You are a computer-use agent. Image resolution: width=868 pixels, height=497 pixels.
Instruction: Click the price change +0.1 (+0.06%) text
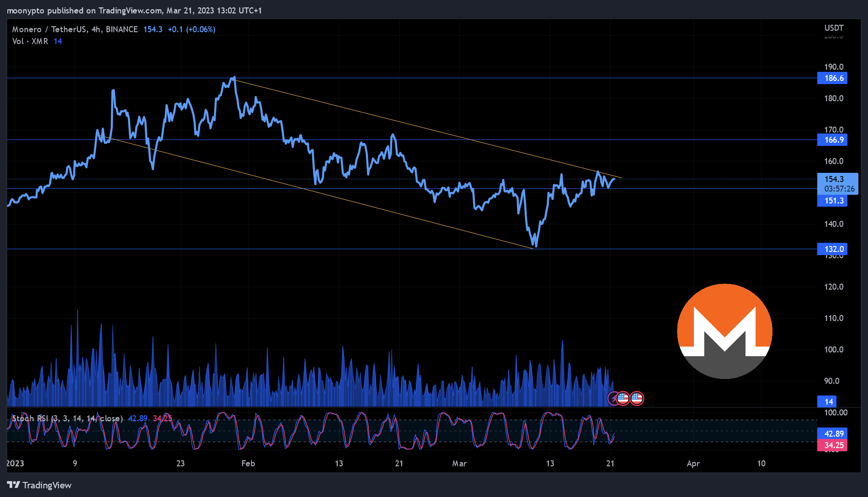(192, 29)
